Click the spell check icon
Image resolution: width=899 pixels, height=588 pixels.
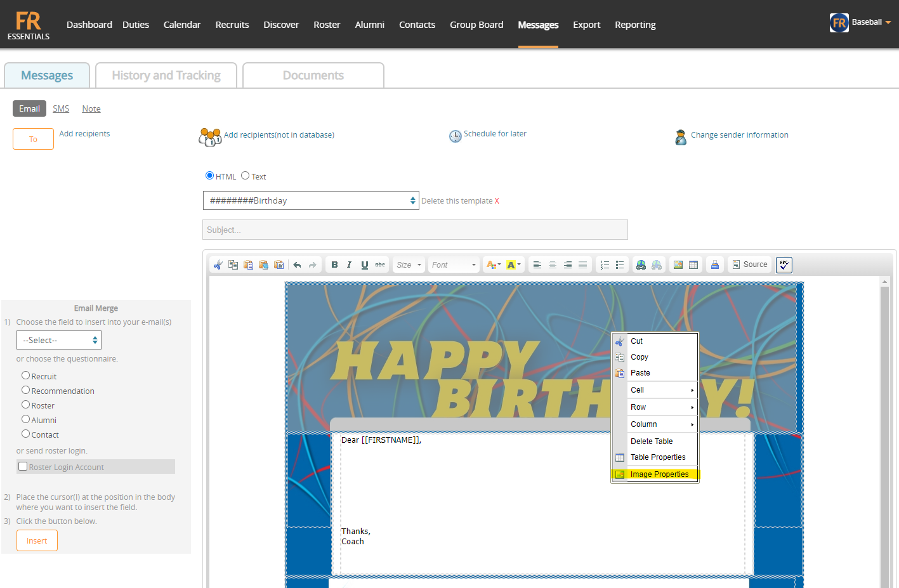(x=784, y=265)
